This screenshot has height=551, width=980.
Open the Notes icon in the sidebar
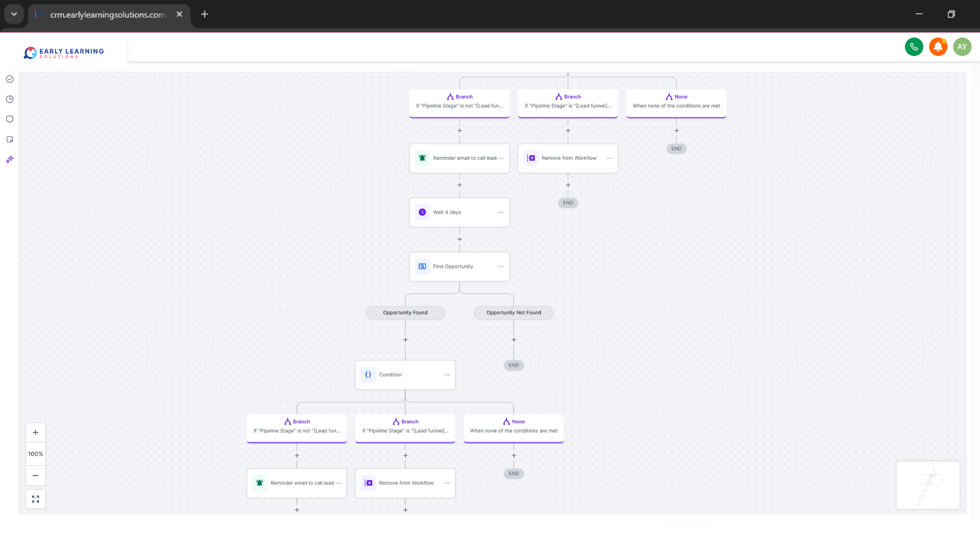[10, 139]
